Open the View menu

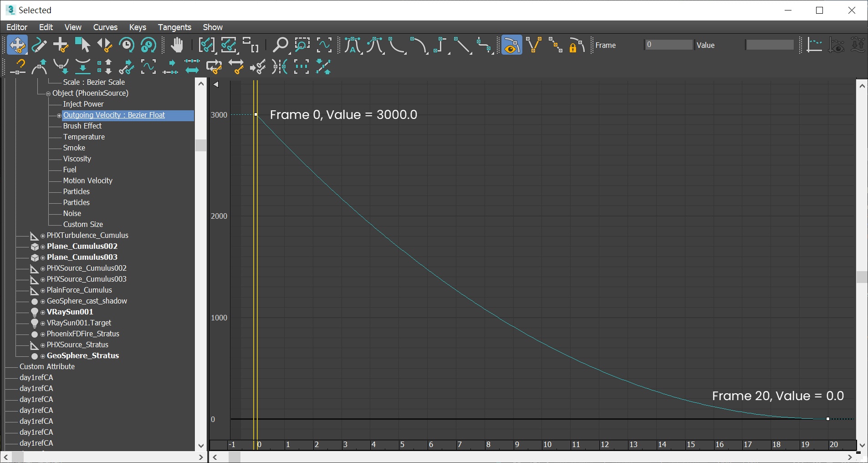coord(73,27)
